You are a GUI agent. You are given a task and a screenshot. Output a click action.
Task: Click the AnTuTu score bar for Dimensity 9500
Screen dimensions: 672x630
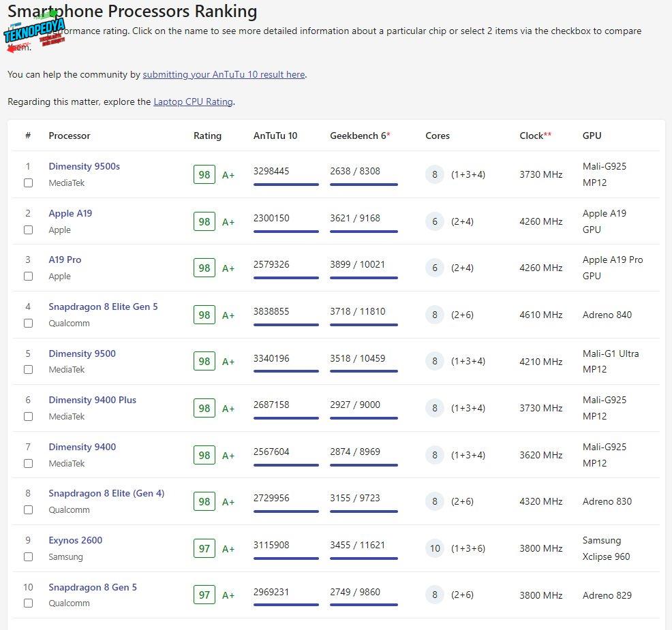[x=286, y=371]
